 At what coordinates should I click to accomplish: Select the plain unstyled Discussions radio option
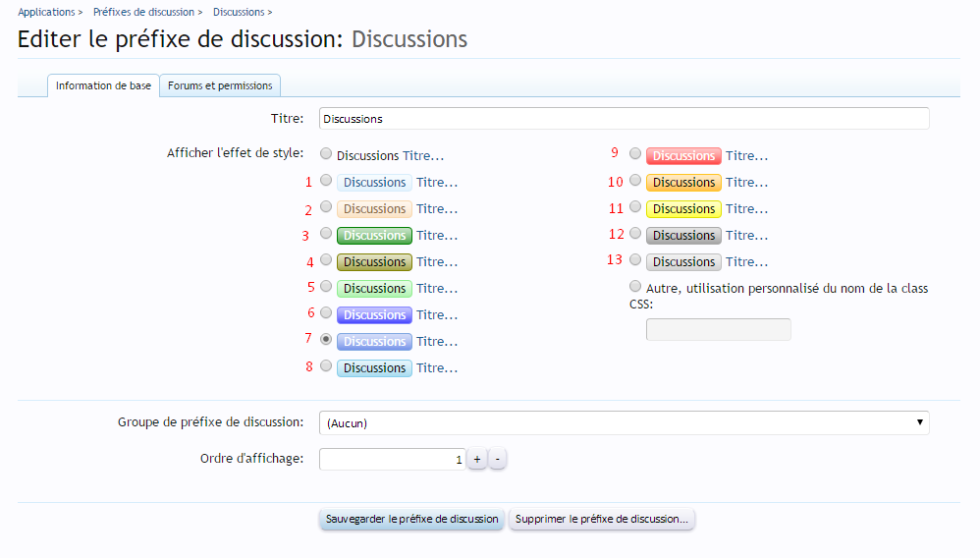click(x=326, y=154)
